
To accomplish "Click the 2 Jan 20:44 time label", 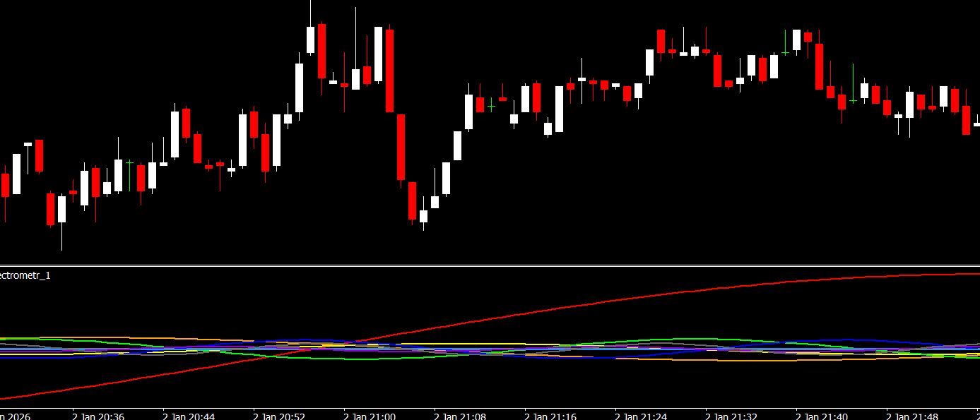I will point(189,416).
